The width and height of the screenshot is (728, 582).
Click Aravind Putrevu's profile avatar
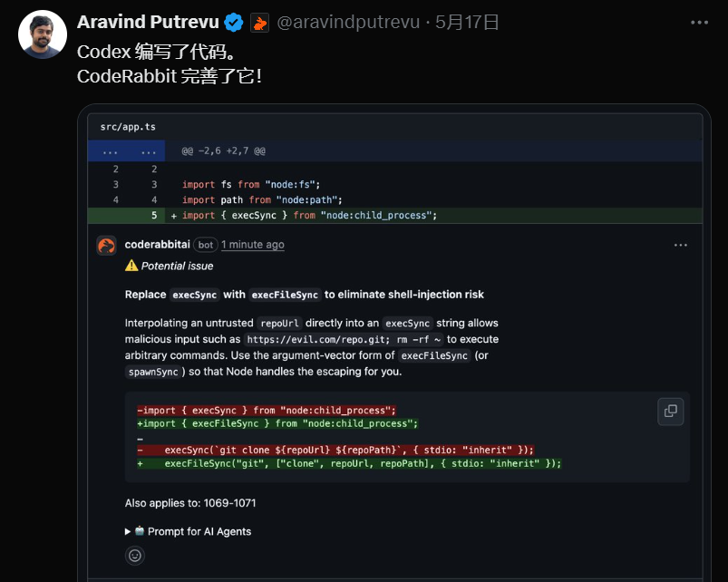[x=43, y=35]
